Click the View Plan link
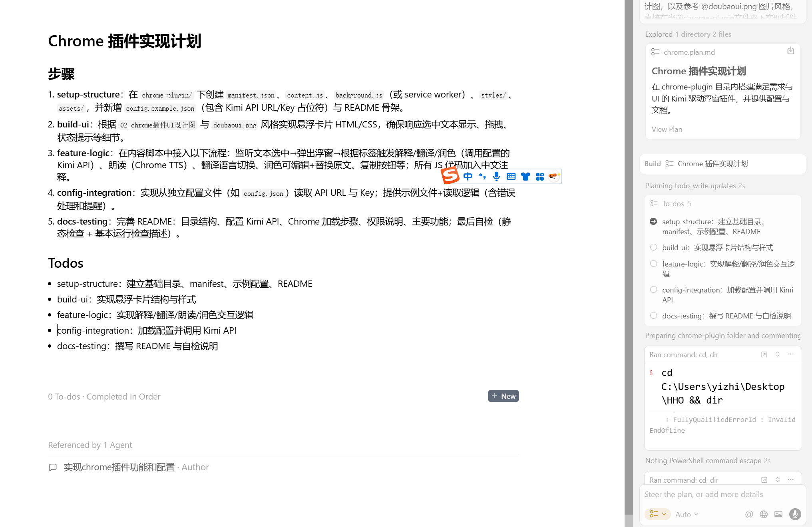 coord(666,129)
